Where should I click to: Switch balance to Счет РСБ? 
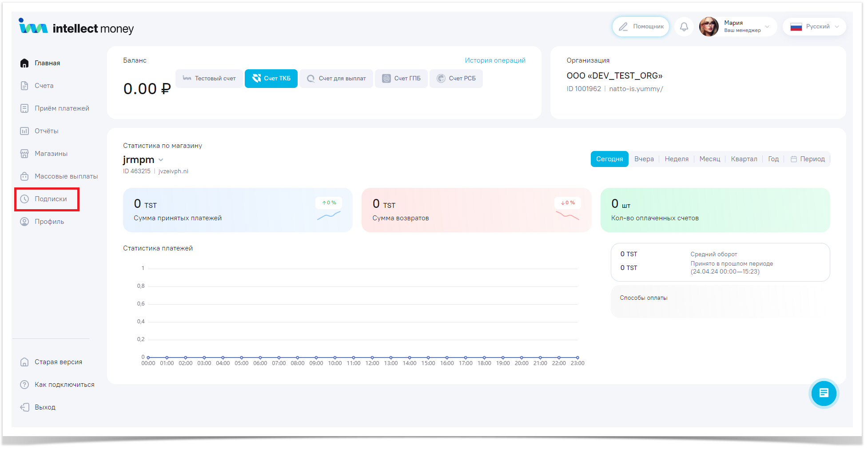[456, 79]
